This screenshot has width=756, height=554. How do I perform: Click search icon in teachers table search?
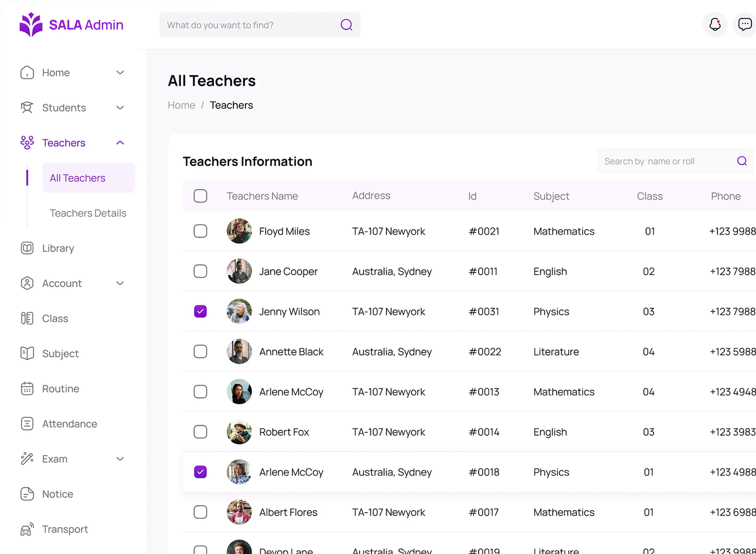click(x=742, y=161)
